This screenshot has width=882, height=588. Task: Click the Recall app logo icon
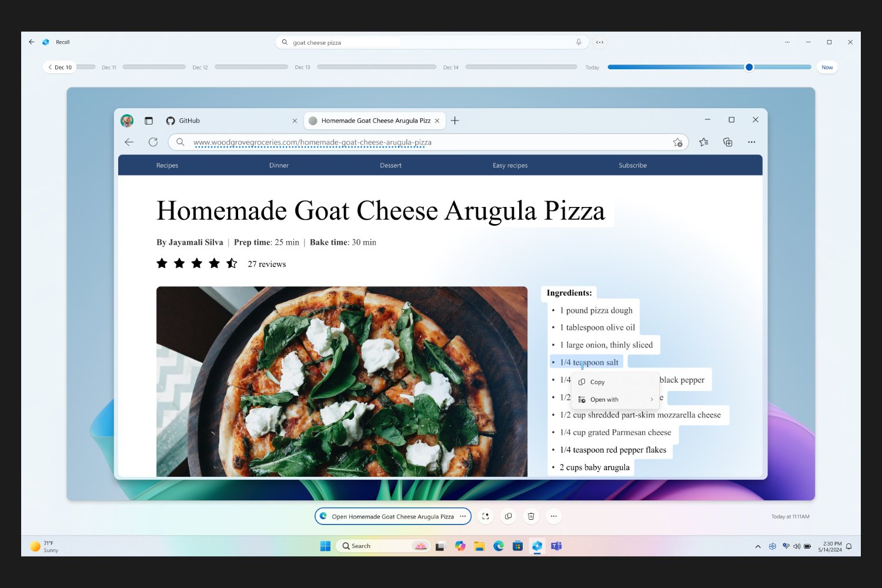coord(46,42)
